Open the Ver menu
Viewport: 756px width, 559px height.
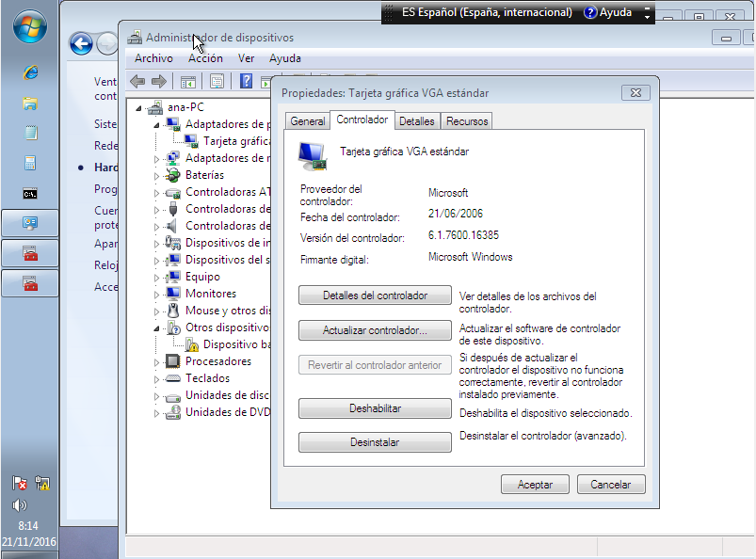pyautogui.click(x=246, y=58)
